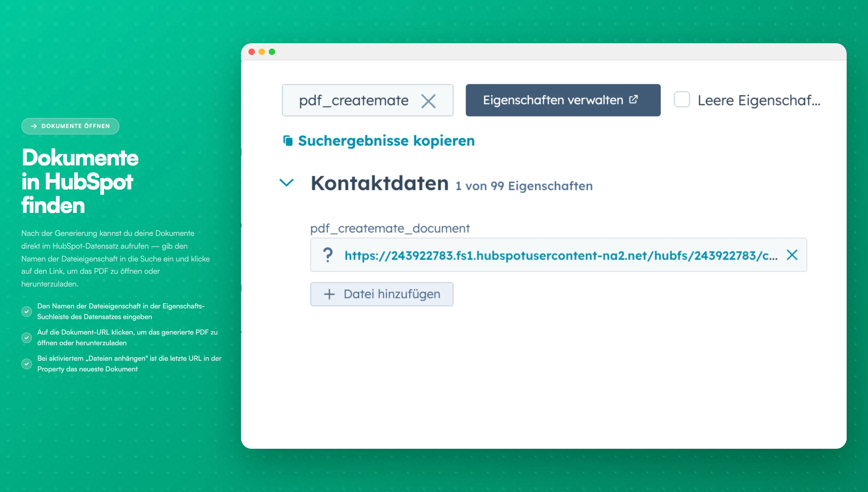The width and height of the screenshot is (868, 492).
Task: Clear the pdf_createmate search field
Action: [x=428, y=101]
